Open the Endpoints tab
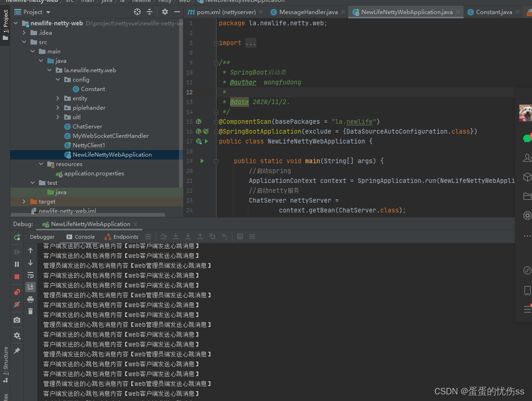Screen dimensions: 532x401 point(121,237)
